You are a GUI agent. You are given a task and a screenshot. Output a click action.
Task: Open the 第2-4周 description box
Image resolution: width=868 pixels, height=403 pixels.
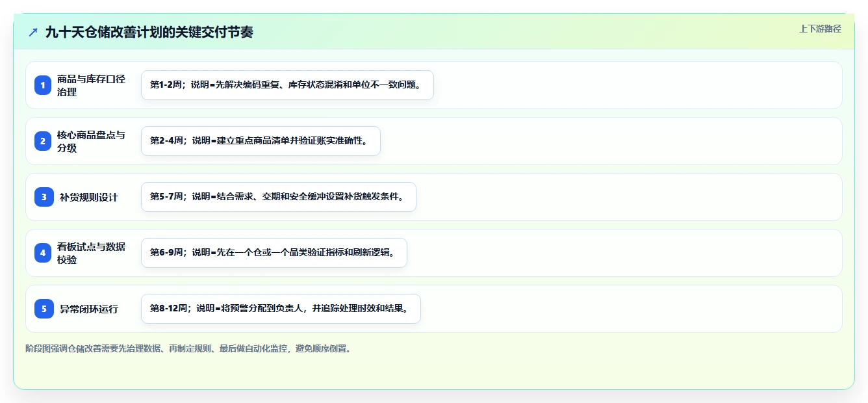pos(261,141)
